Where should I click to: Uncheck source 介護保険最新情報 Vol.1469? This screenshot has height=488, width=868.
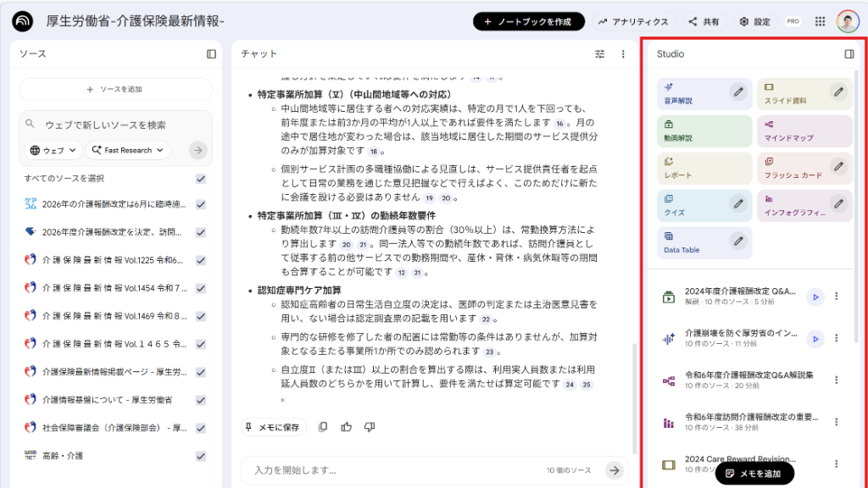click(201, 317)
